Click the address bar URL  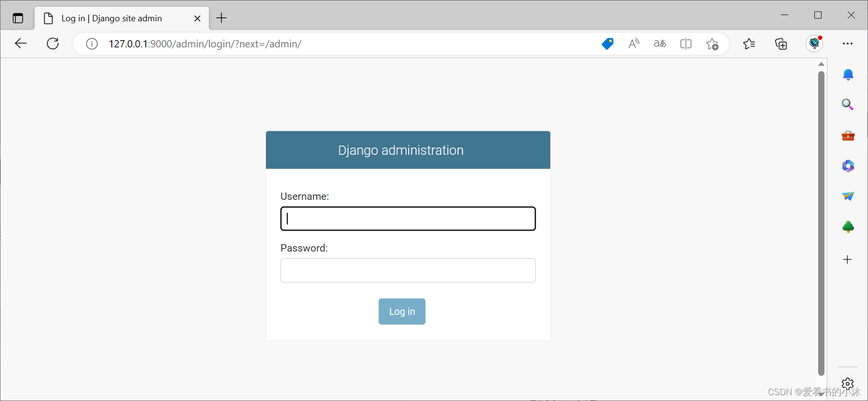[x=205, y=44]
